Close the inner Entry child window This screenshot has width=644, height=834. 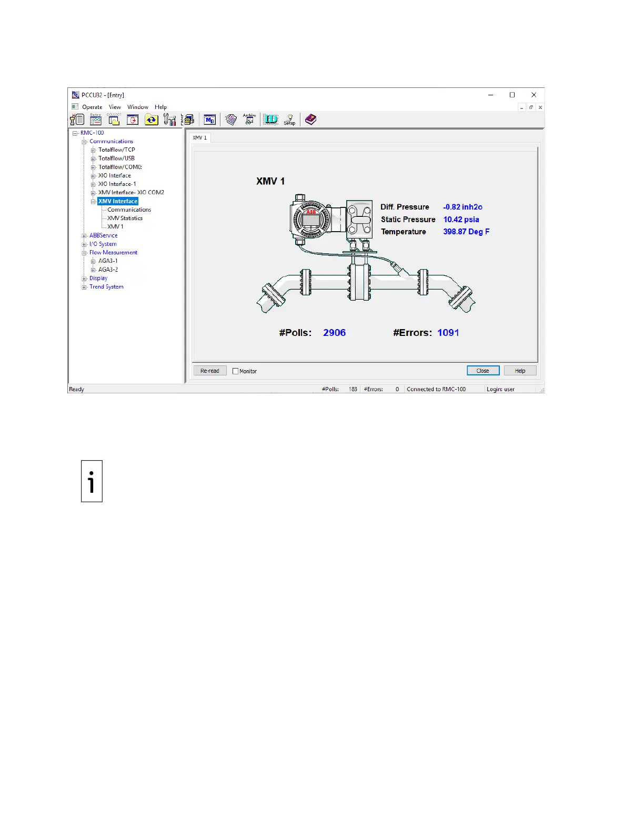point(540,107)
